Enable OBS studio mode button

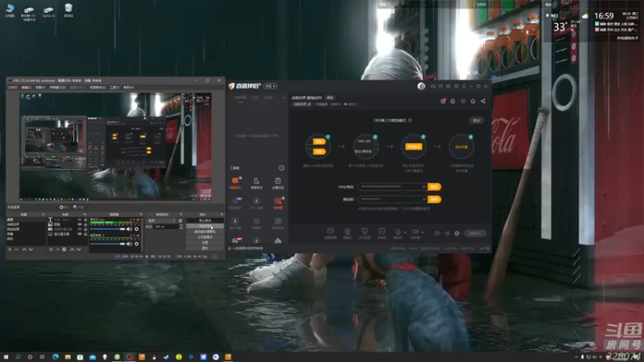(205, 237)
